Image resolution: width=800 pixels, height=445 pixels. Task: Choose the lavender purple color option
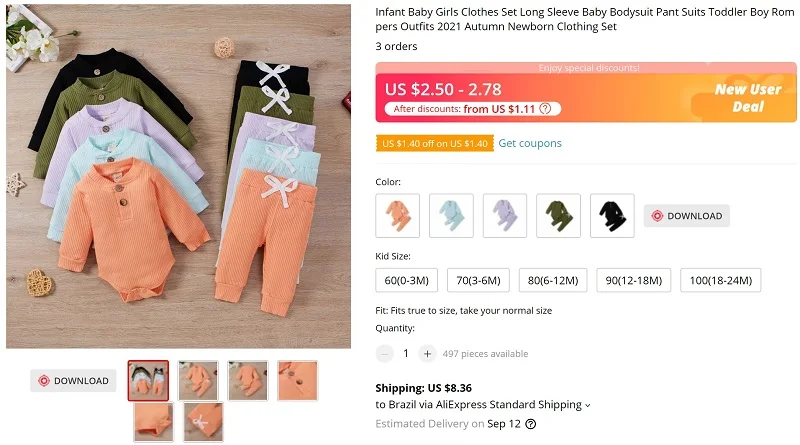pyautogui.click(x=505, y=215)
